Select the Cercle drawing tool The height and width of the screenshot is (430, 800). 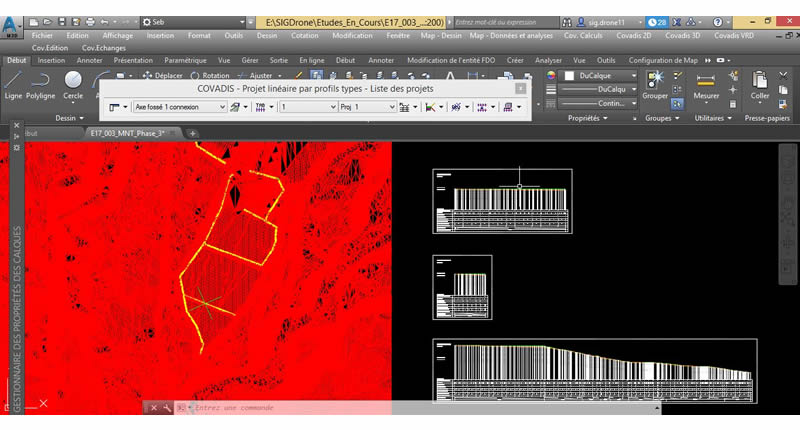tap(73, 85)
